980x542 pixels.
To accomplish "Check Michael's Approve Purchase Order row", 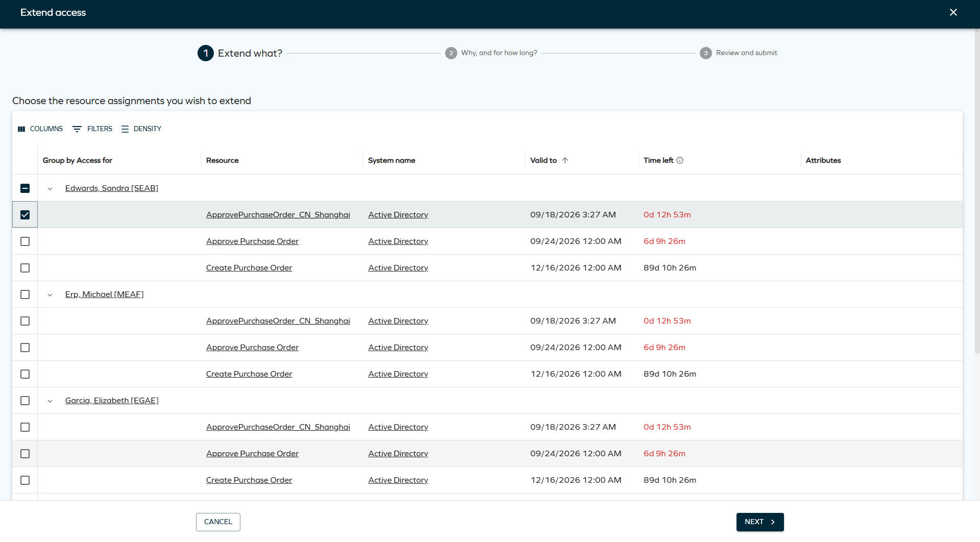I will point(25,348).
